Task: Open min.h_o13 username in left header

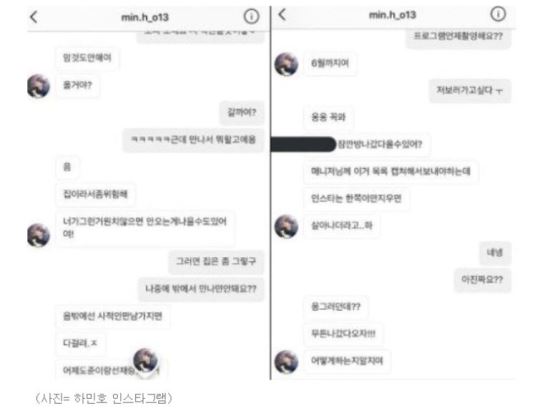Action: pyautogui.click(x=145, y=17)
